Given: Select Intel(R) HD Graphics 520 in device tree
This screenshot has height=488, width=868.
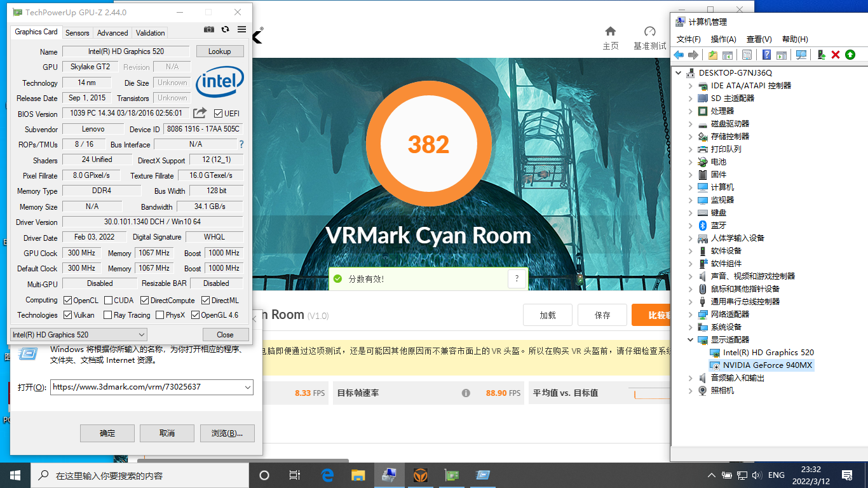Looking at the screenshot, I should (768, 352).
